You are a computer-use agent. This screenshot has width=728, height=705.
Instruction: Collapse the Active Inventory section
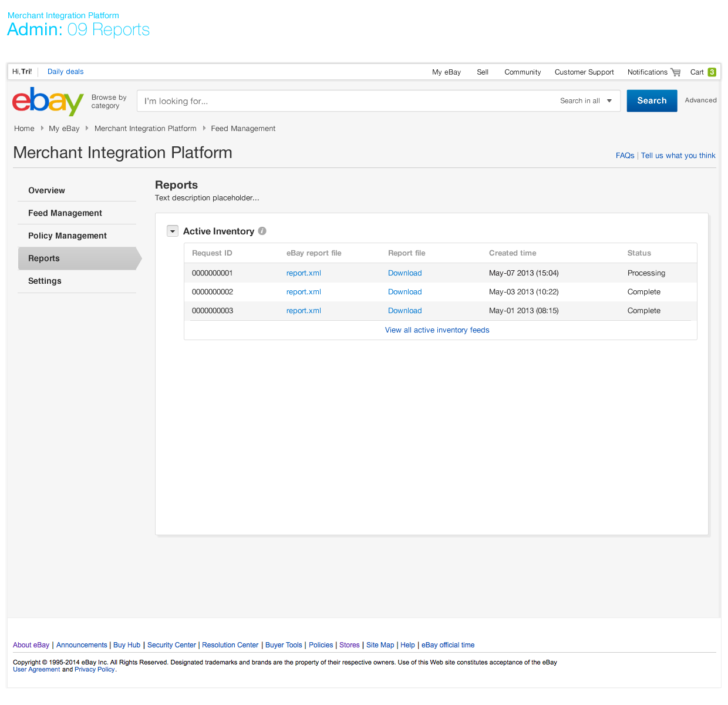(173, 231)
